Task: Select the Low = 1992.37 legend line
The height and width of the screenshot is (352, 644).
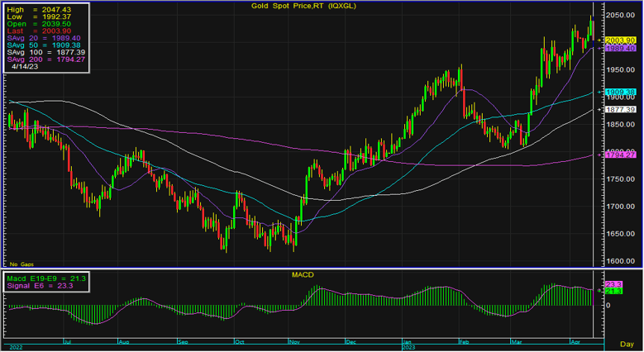Action: [39, 17]
